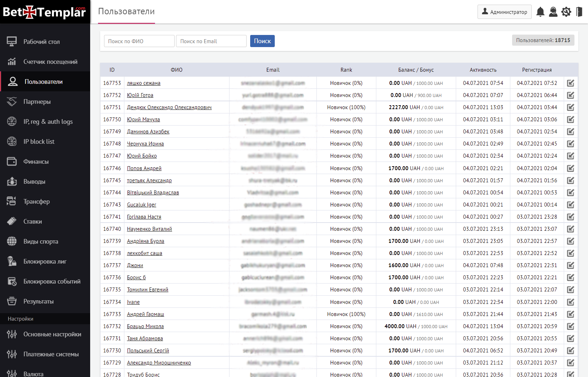Click the notifications bell icon

[540, 12]
